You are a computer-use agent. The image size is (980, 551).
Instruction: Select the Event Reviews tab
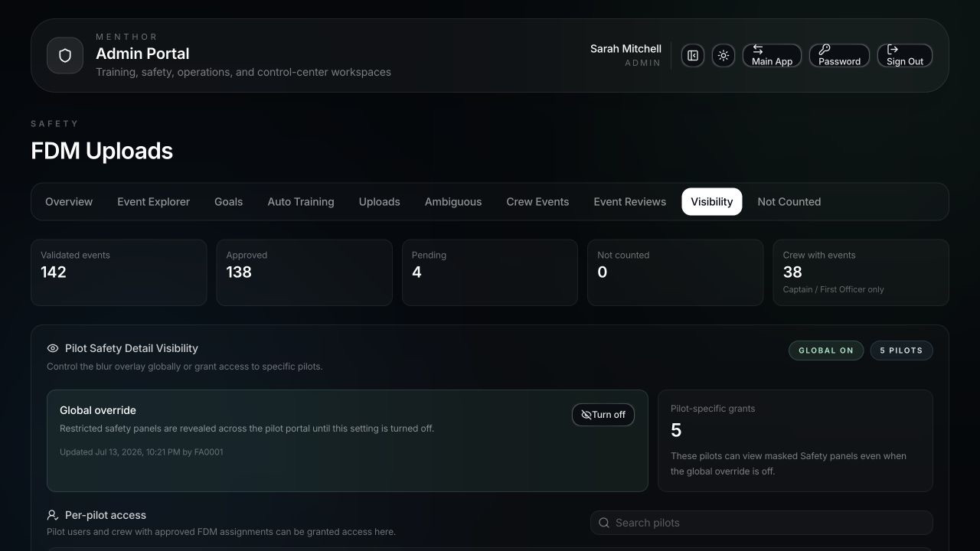pos(630,202)
